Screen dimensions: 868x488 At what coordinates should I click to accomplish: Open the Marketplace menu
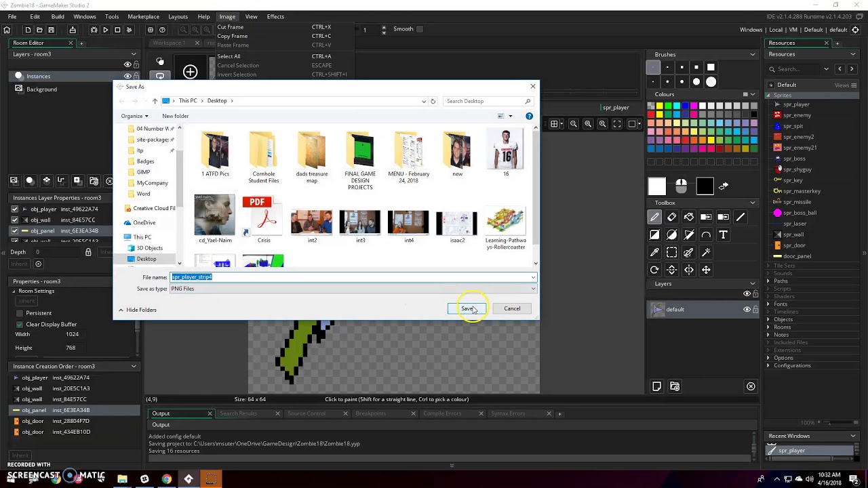pyautogui.click(x=143, y=16)
